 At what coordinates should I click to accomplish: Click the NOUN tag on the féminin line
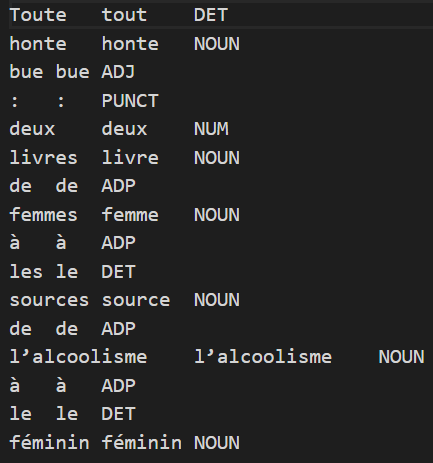217,443
